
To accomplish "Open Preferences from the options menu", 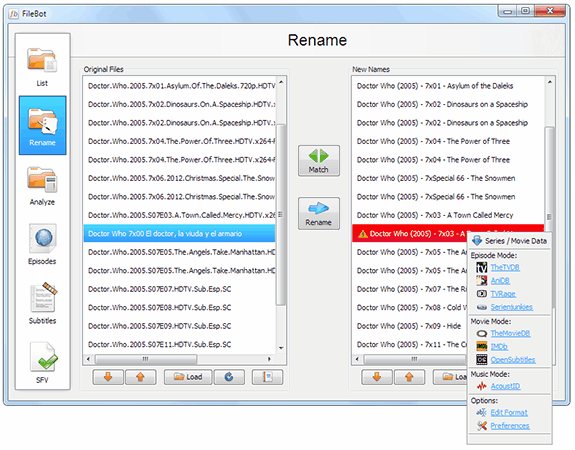I will pos(510,426).
